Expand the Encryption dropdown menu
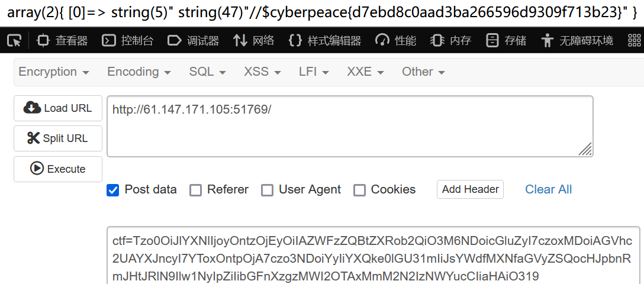Viewport: 644px width, 284px height. (54, 72)
